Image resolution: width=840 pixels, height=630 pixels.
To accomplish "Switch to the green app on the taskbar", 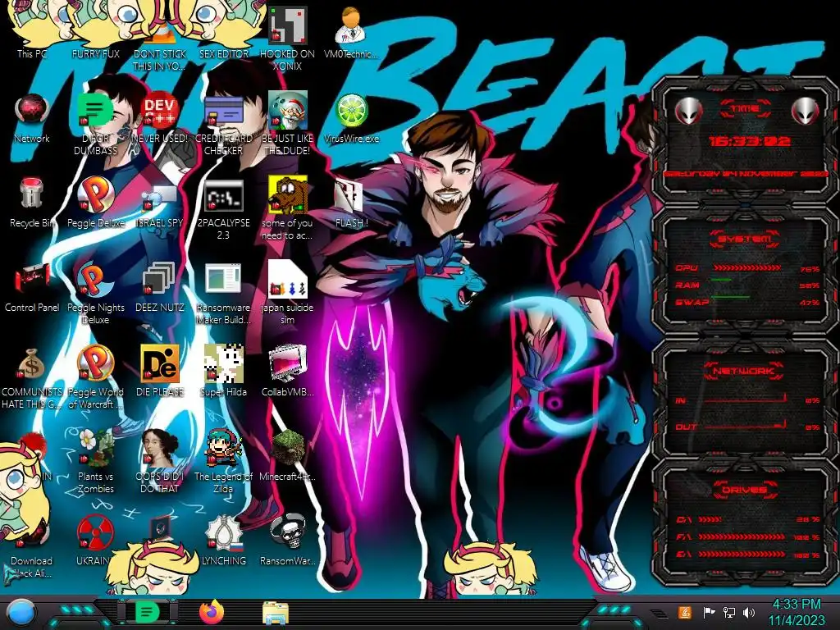I will [x=147, y=612].
